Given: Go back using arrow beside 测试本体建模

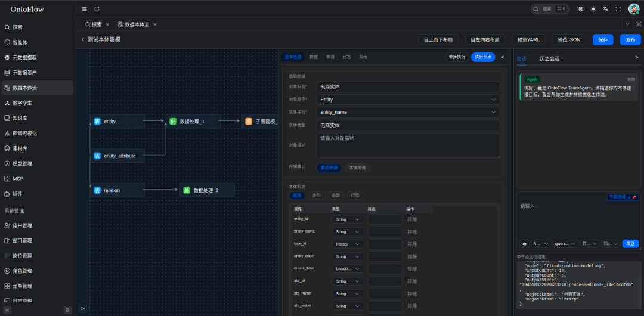Looking at the screenshot, I should click(x=82, y=39).
